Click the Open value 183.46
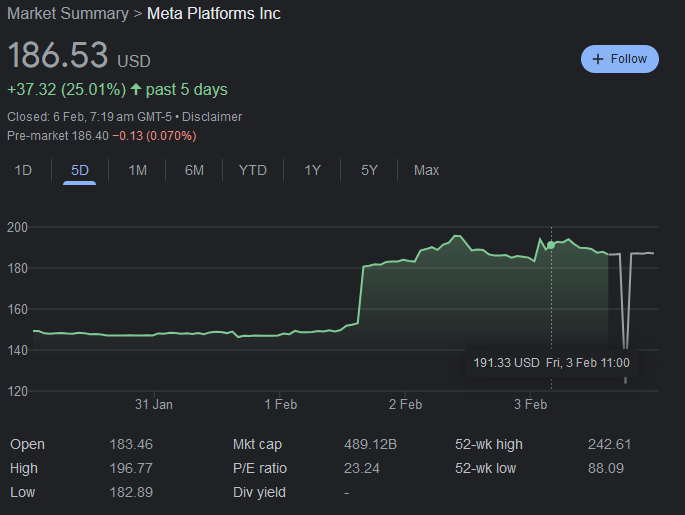Screen dimensions: 685x515 coord(131,444)
